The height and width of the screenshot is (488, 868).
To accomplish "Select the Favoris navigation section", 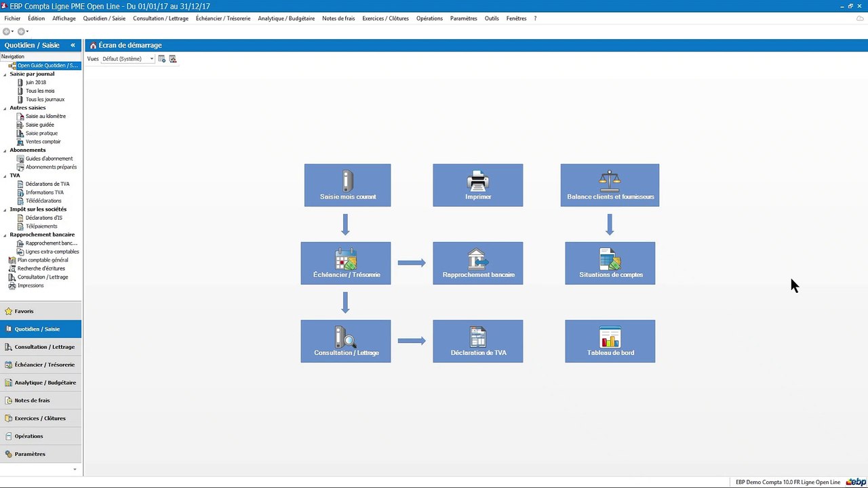I will [41, 311].
